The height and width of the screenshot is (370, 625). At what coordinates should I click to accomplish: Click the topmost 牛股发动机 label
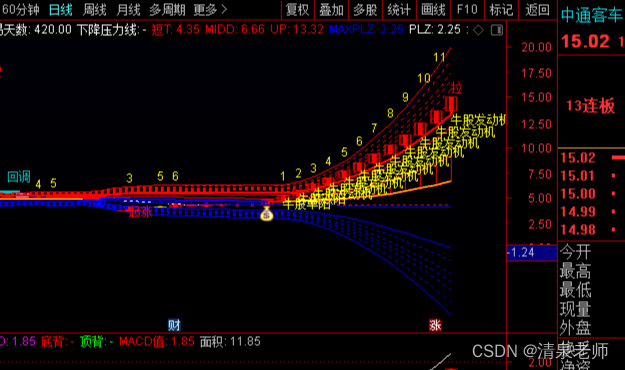coord(478,120)
